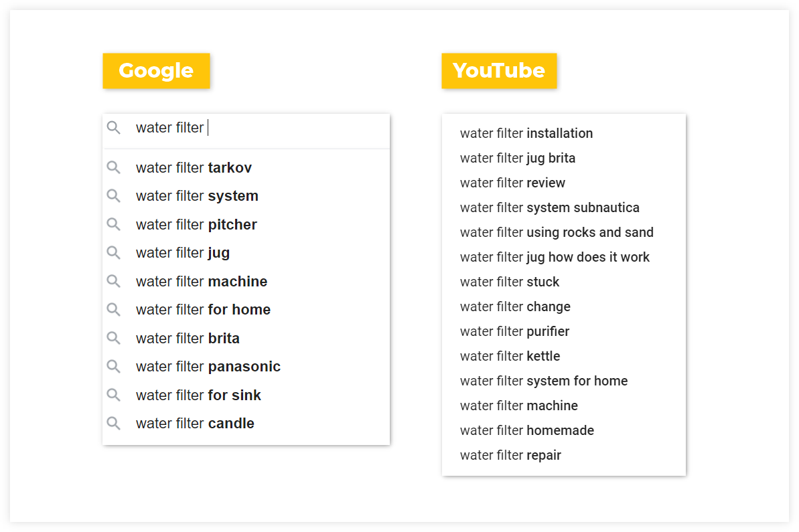Choose 'water filter review' from YouTube list
The height and width of the screenshot is (532, 799).
click(x=512, y=183)
